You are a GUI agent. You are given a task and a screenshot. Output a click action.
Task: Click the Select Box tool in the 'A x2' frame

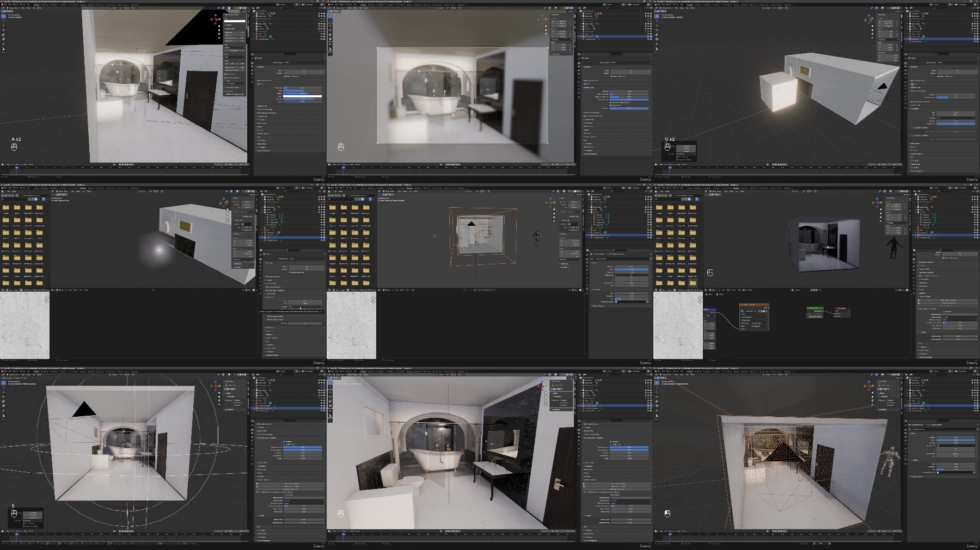click(3, 16)
